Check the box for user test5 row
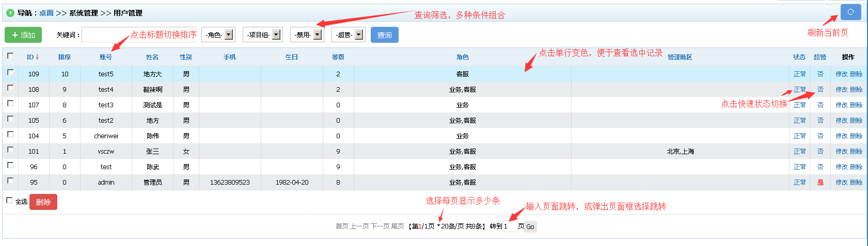Image resolution: width=868 pixels, height=246 pixels. click(x=10, y=73)
